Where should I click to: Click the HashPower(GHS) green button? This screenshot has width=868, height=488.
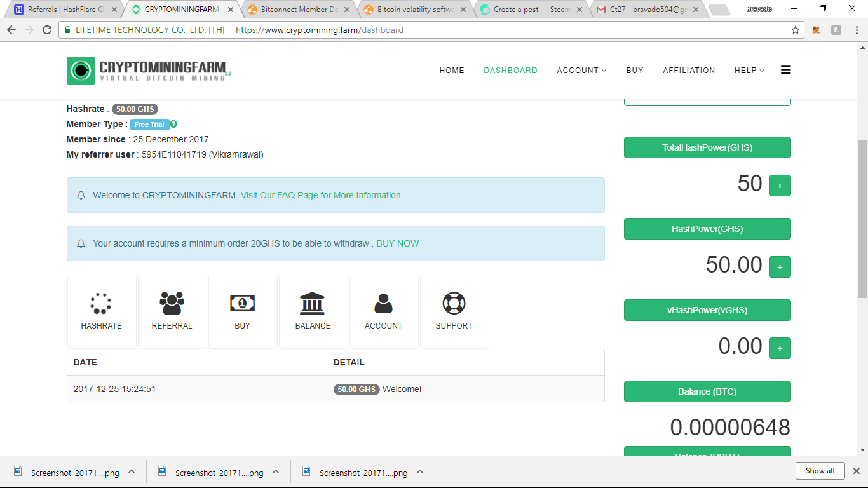click(707, 229)
